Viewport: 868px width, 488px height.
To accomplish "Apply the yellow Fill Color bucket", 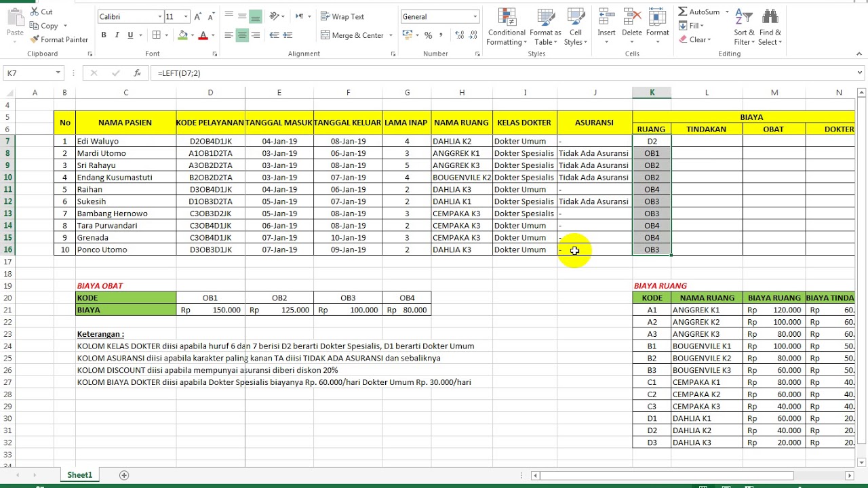I will tap(182, 35).
